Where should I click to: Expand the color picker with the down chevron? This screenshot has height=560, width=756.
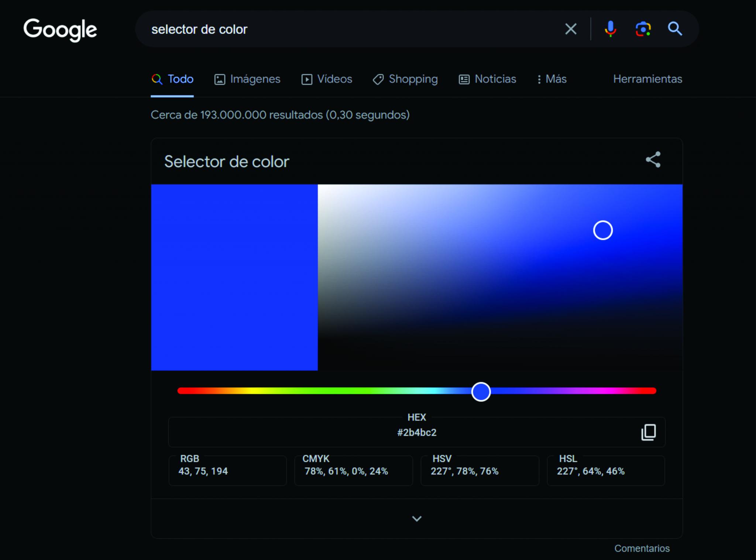[417, 519]
